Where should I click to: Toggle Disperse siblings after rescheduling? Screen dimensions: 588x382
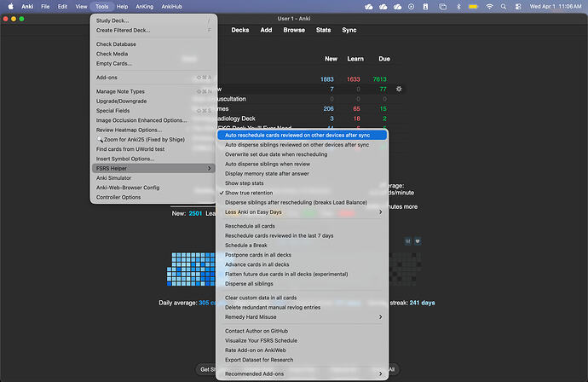point(303,203)
